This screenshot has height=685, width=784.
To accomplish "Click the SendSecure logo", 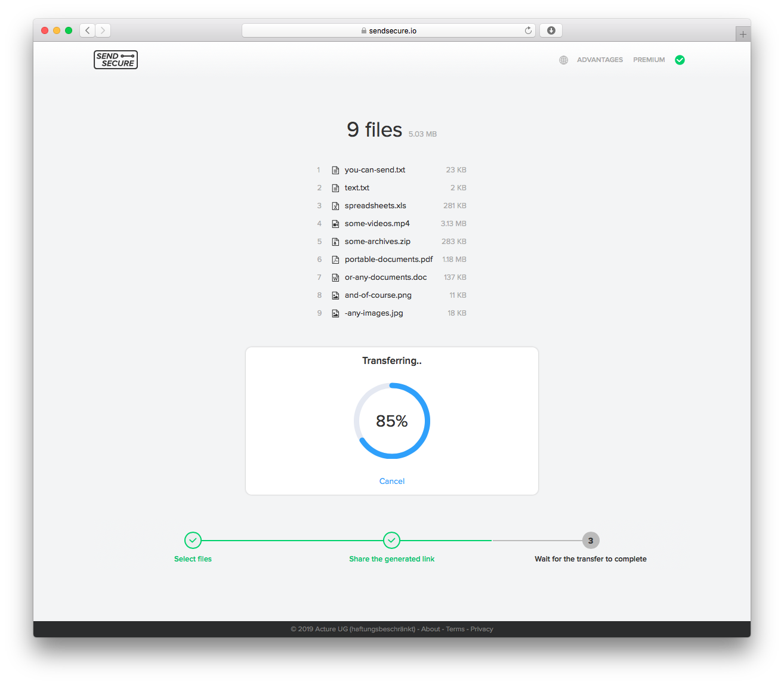I will [115, 60].
